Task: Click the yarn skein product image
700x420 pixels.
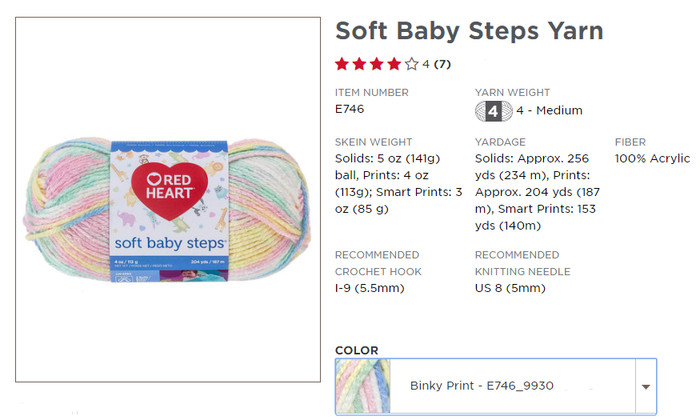Action: click(x=167, y=210)
